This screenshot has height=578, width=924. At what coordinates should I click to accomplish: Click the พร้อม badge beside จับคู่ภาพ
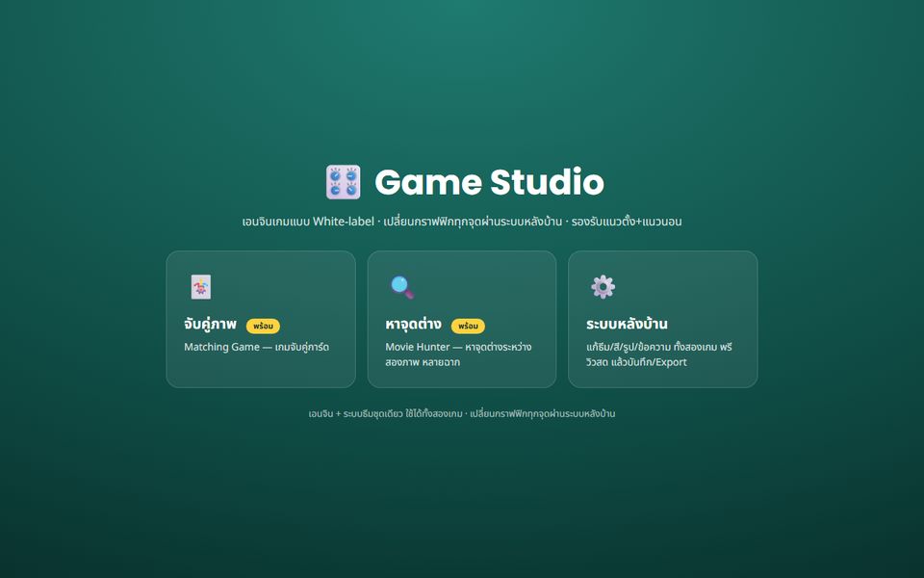tap(263, 326)
